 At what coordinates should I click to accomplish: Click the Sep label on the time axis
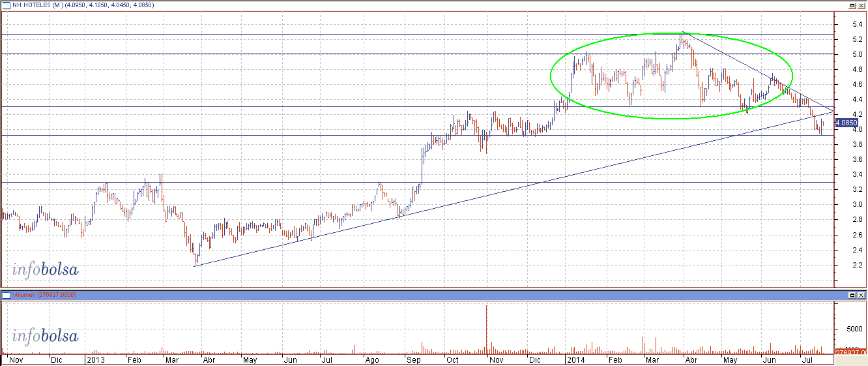click(x=413, y=359)
